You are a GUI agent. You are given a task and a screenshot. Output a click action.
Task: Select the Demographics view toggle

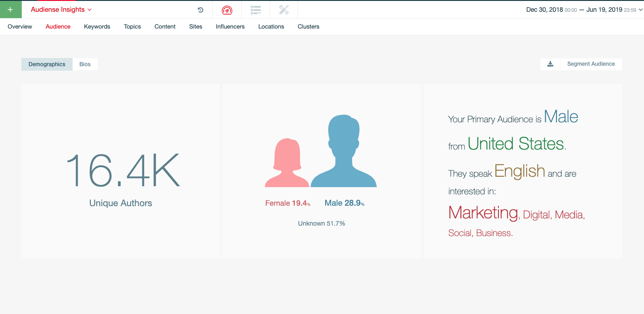[47, 64]
